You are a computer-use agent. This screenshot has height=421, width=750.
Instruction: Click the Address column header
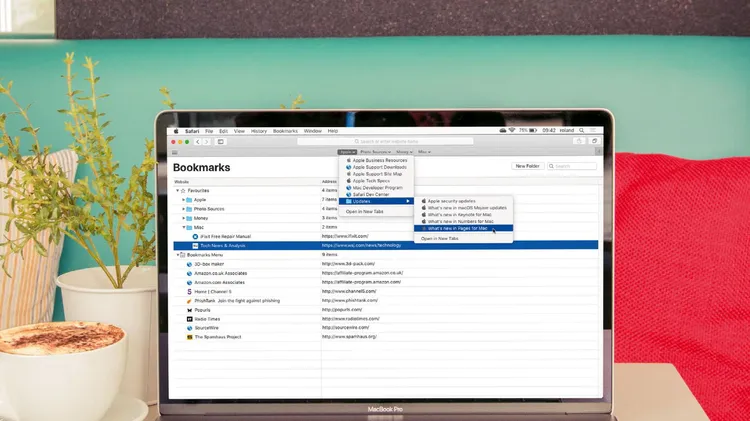tap(330, 182)
